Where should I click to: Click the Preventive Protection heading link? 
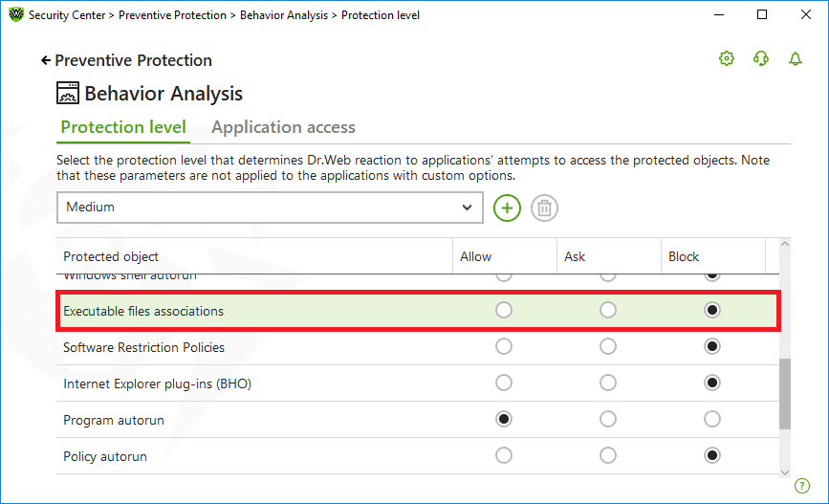click(x=133, y=61)
